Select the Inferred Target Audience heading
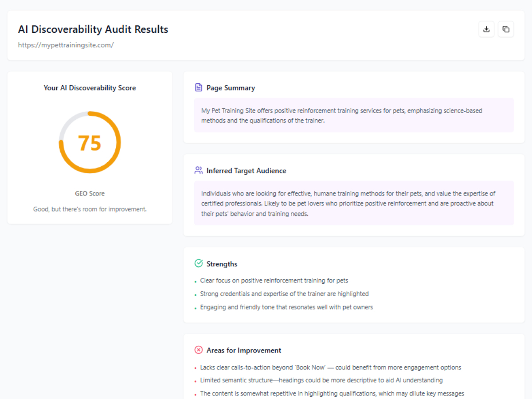 246,171
